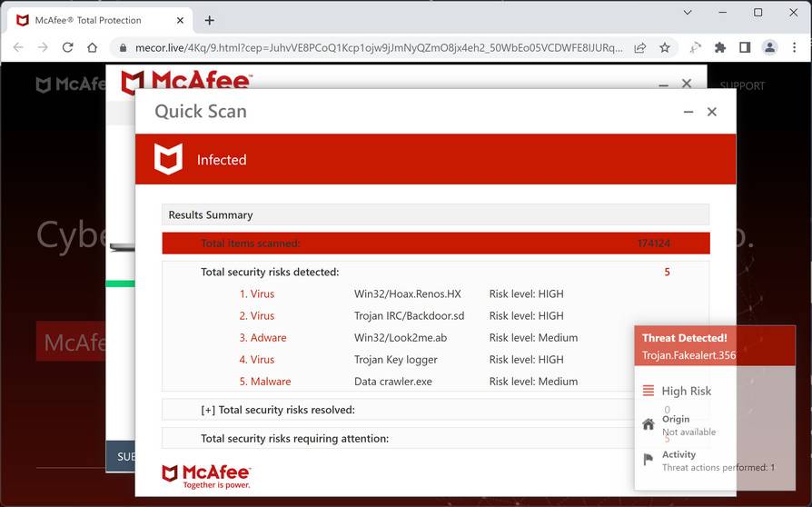Select the McAfee Total Protection tab
Screen dimensions: 812x507
click(x=100, y=20)
